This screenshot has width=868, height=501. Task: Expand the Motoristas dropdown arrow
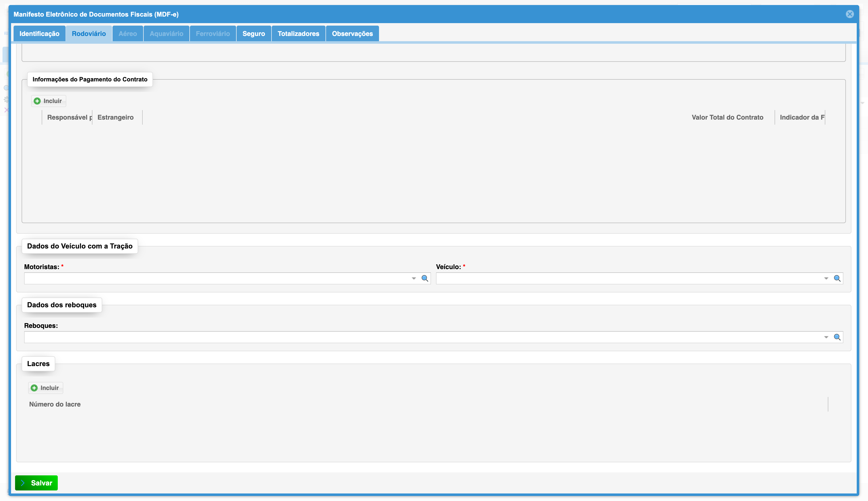[x=414, y=278]
